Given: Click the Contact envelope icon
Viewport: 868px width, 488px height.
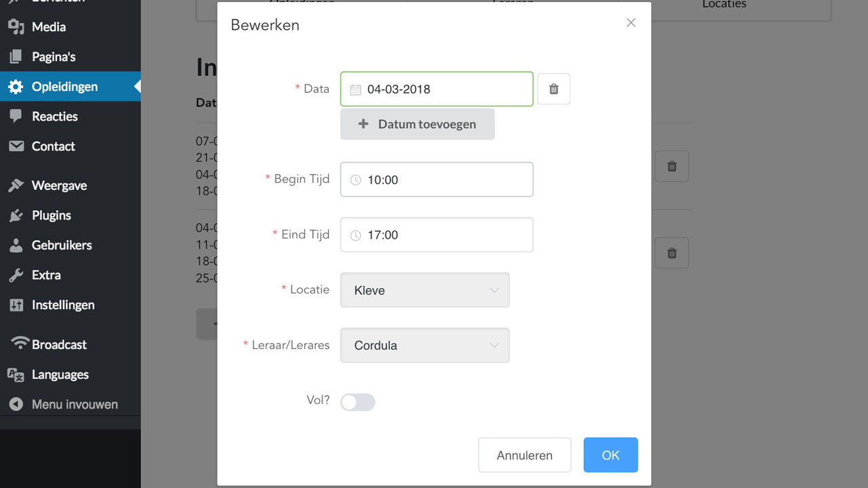Looking at the screenshot, I should 16,146.
